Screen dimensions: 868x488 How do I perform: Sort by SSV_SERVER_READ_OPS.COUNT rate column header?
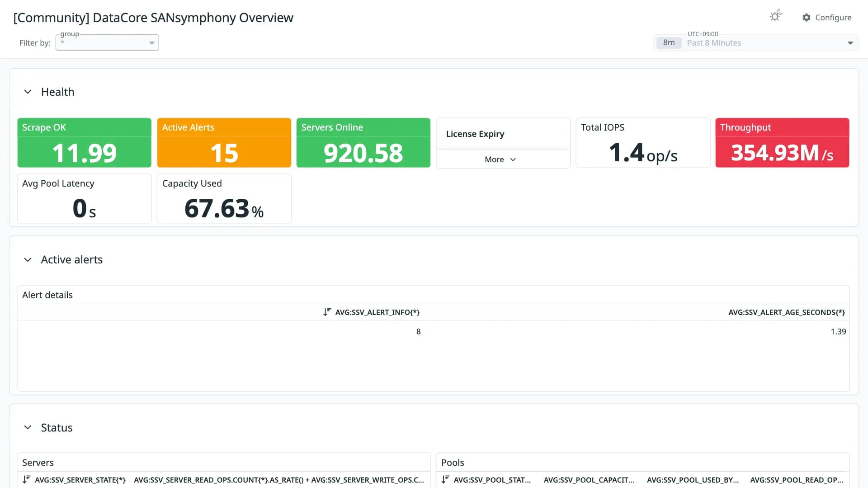(279, 480)
